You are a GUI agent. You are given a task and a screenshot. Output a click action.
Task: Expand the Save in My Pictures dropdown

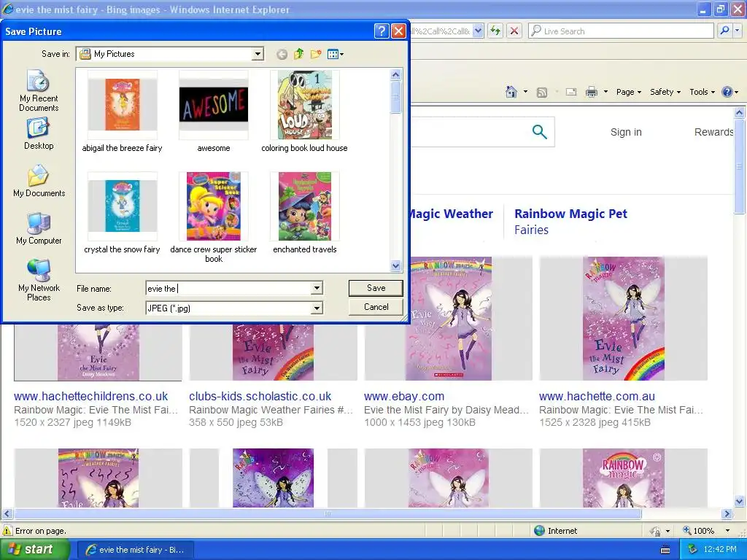point(258,54)
